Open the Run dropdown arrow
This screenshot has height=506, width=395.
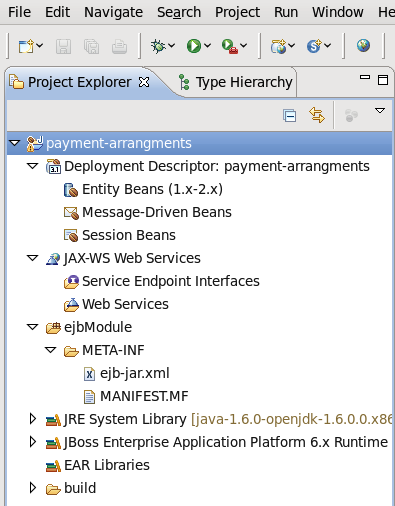pos(207,45)
